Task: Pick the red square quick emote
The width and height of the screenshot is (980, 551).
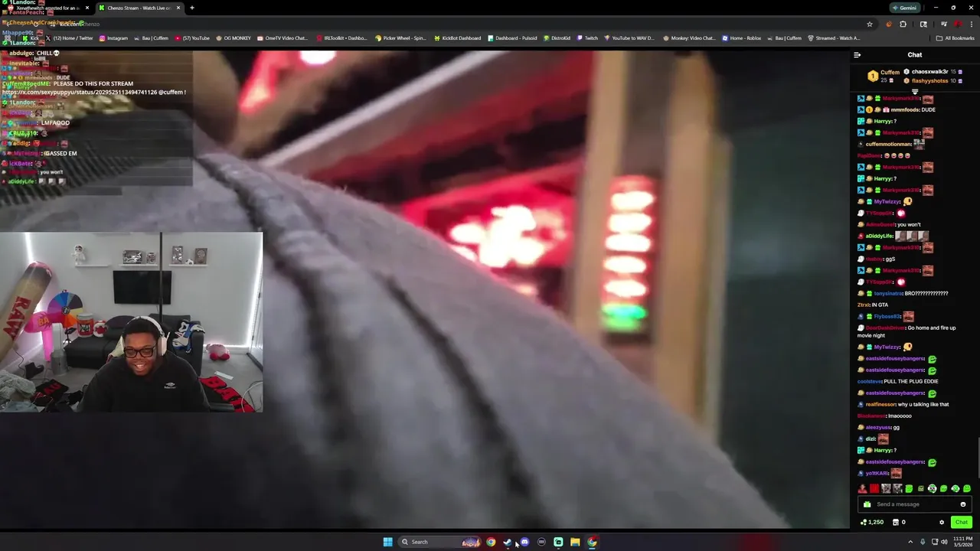Action: (874, 488)
